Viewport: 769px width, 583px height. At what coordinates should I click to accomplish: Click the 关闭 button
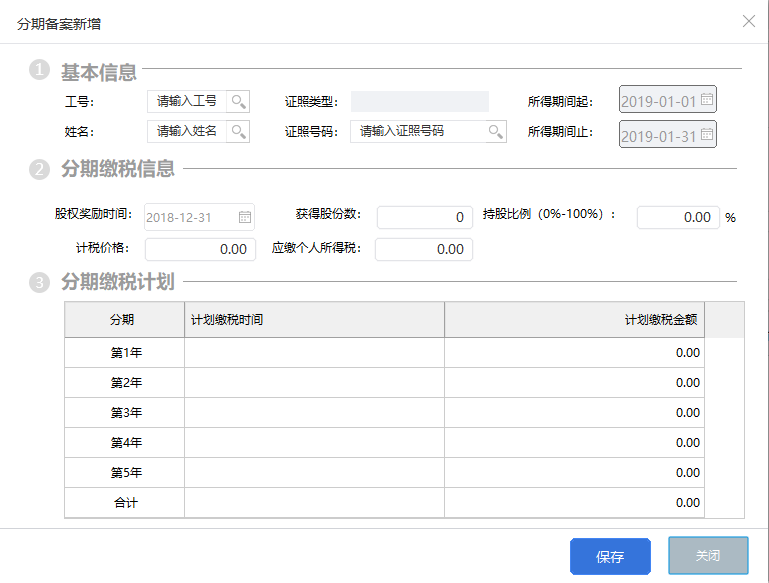coord(708,555)
